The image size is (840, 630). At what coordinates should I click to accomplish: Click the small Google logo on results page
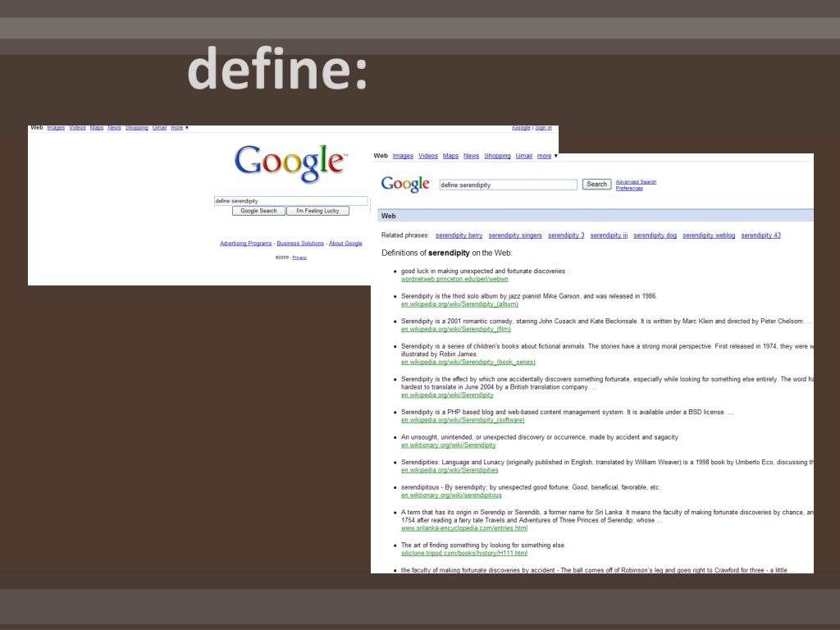pyautogui.click(x=405, y=185)
